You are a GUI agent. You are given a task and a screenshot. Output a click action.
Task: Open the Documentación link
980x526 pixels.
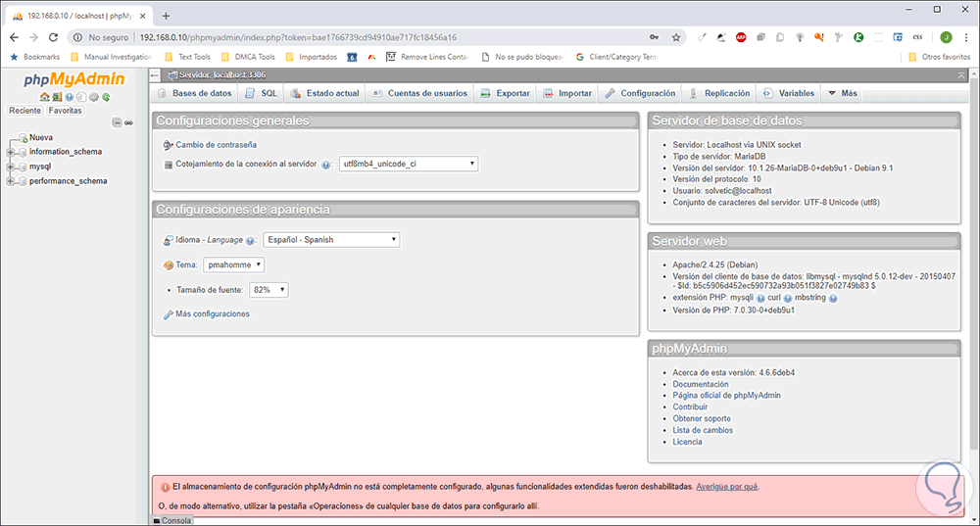700,384
